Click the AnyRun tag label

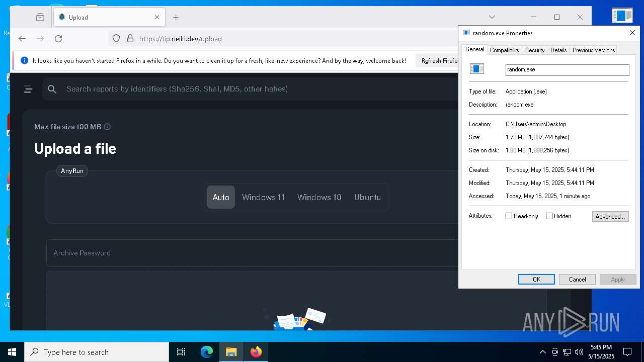72,171
